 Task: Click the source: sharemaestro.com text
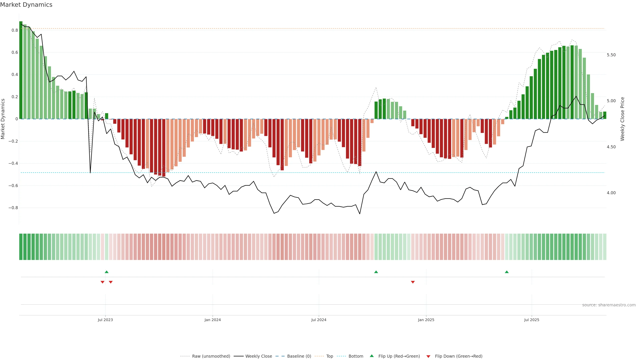[x=609, y=305]
